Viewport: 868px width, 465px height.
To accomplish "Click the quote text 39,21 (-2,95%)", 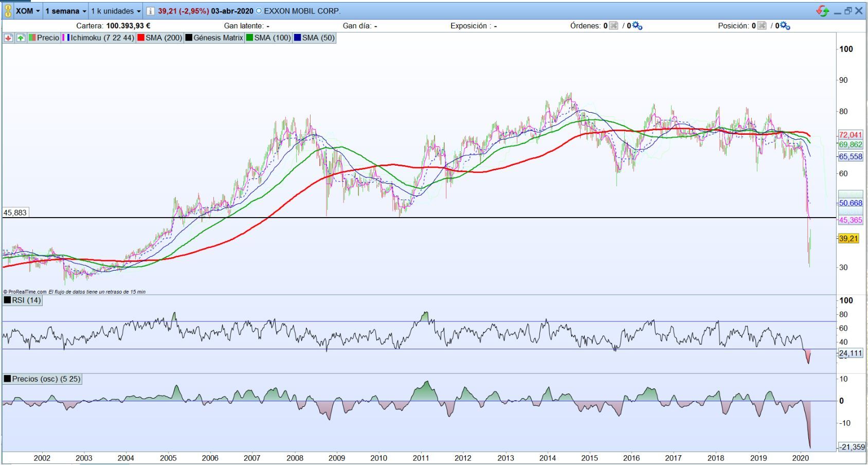I will tap(183, 11).
